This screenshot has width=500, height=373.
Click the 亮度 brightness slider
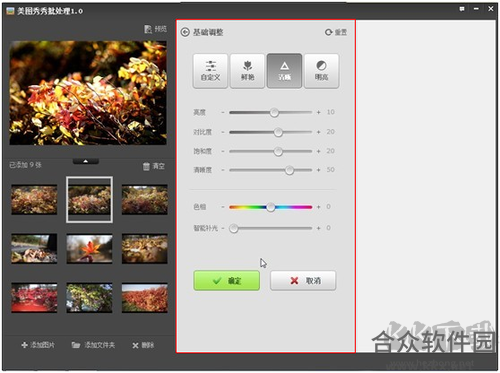pos(270,112)
